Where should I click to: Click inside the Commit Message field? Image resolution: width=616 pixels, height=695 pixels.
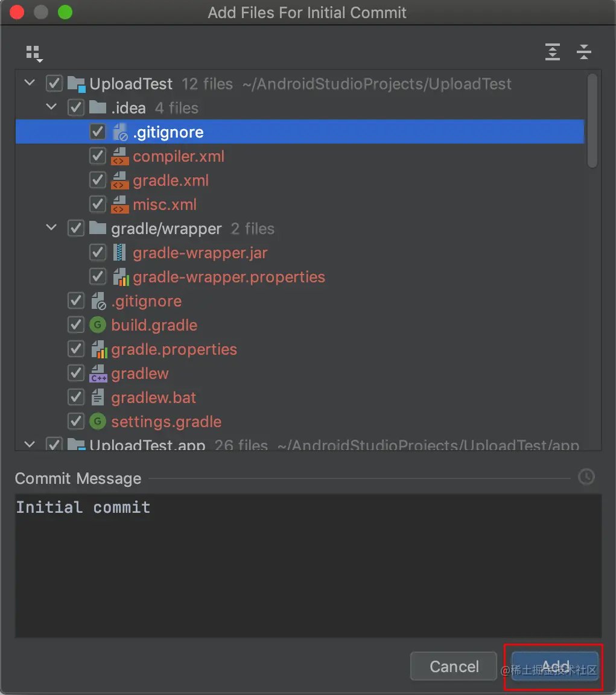(308, 567)
